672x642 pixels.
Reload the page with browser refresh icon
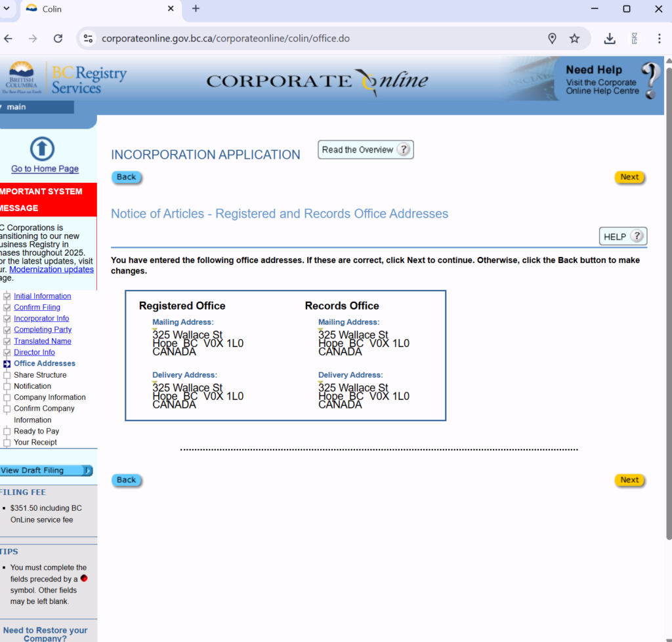(x=58, y=39)
